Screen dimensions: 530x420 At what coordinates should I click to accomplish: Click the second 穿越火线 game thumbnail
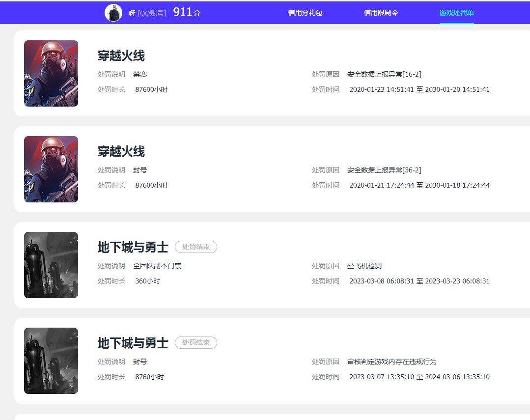pos(51,169)
